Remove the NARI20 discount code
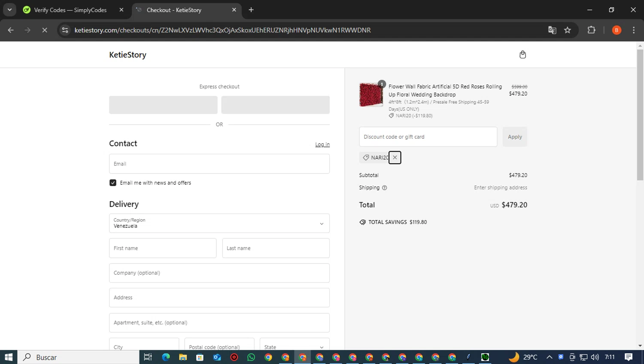The width and height of the screenshot is (644, 364). coord(395,157)
